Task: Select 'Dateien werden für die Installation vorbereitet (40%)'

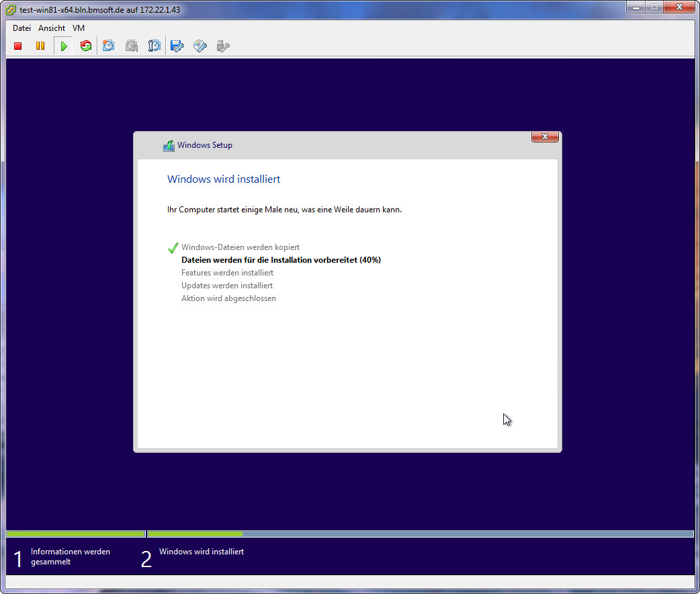Action: 281,260
